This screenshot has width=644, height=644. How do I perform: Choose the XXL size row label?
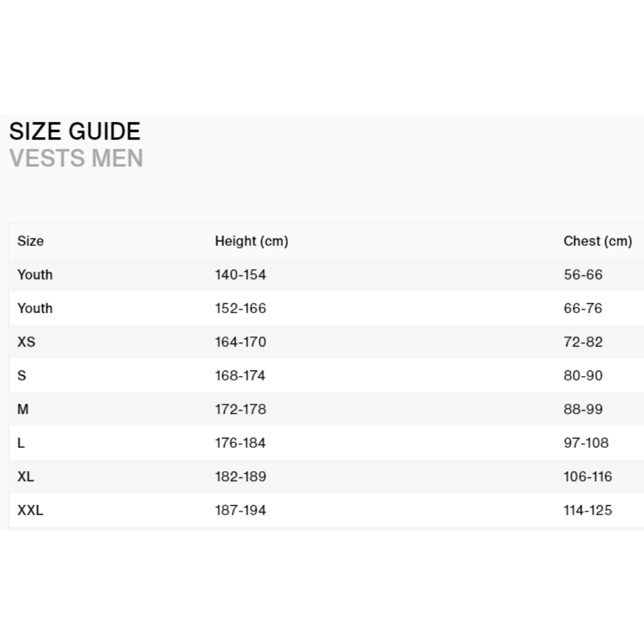[x=30, y=510]
